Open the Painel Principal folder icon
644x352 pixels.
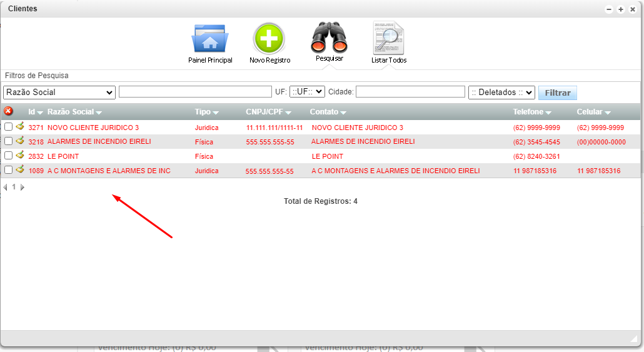[210, 39]
